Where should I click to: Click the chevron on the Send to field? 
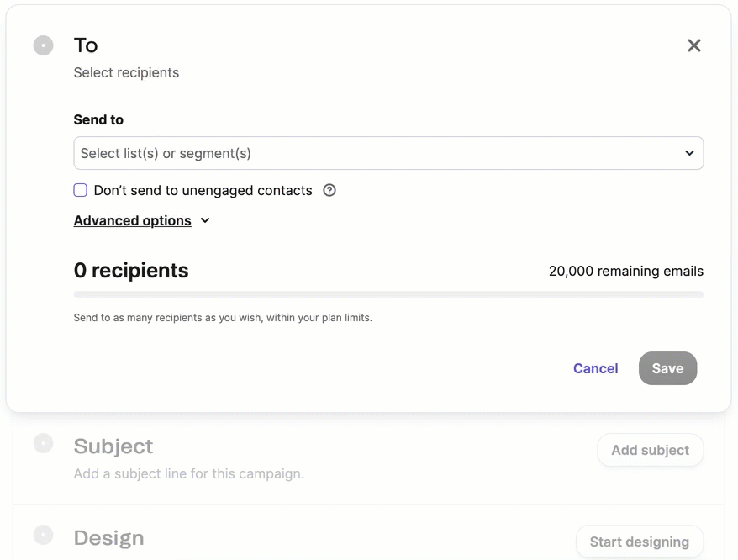coord(688,153)
